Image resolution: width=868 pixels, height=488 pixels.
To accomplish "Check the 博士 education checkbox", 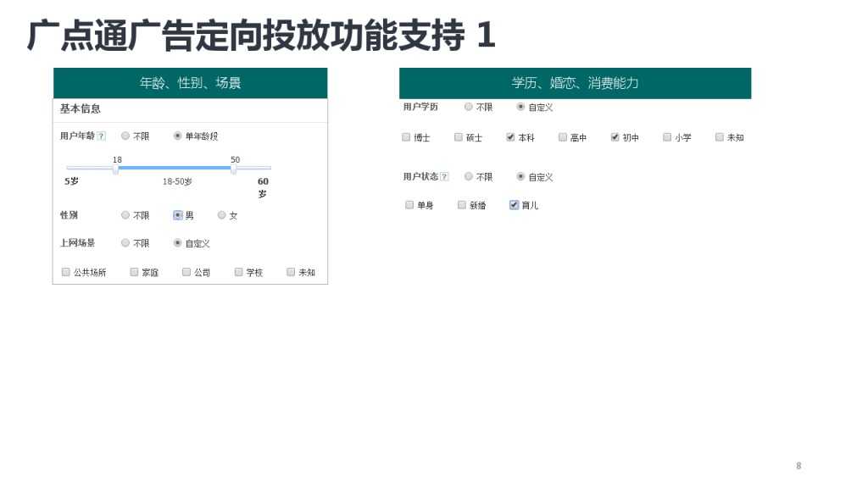I will click(x=406, y=136).
